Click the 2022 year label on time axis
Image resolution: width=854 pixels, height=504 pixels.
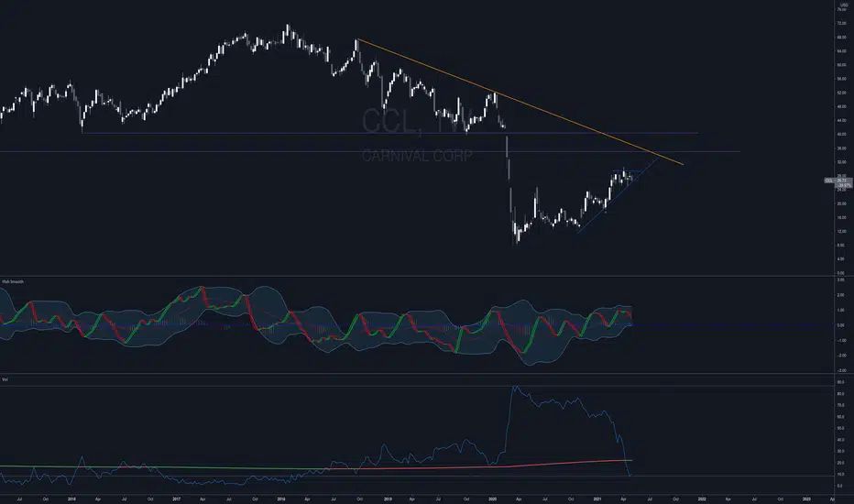click(702, 499)
